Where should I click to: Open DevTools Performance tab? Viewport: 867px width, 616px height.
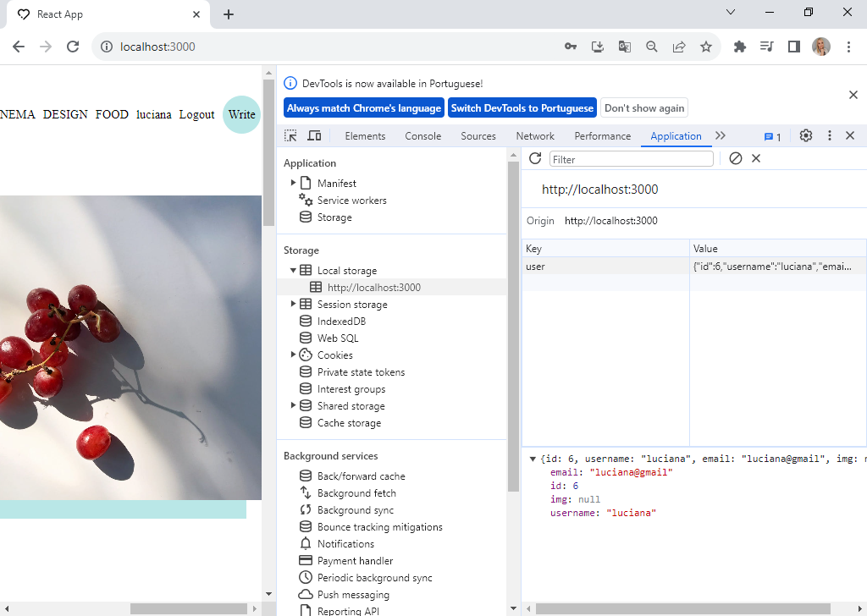coord(603,136)
